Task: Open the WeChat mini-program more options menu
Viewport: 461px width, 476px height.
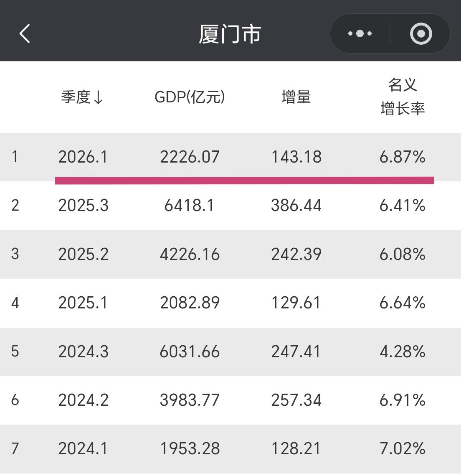Action: 360,33
